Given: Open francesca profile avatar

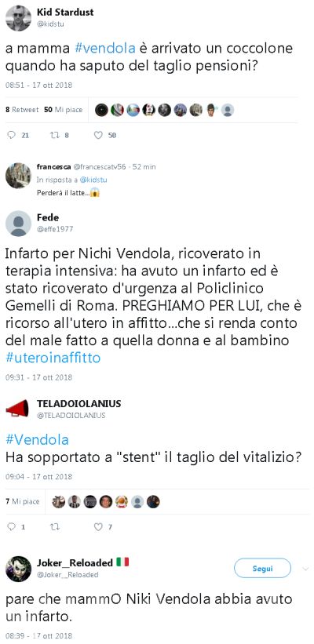Looking at the screenshot, I should click(x=18, y=176).
